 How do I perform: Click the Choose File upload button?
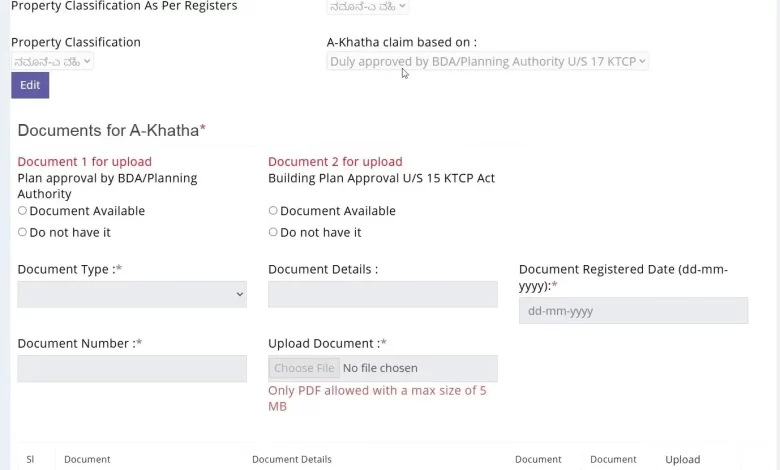[x=304, y=369]
